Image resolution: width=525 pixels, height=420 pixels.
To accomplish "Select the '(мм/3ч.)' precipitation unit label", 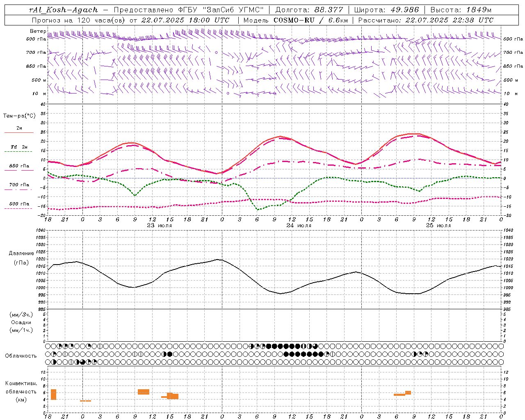I will click(x=21, y=315).
